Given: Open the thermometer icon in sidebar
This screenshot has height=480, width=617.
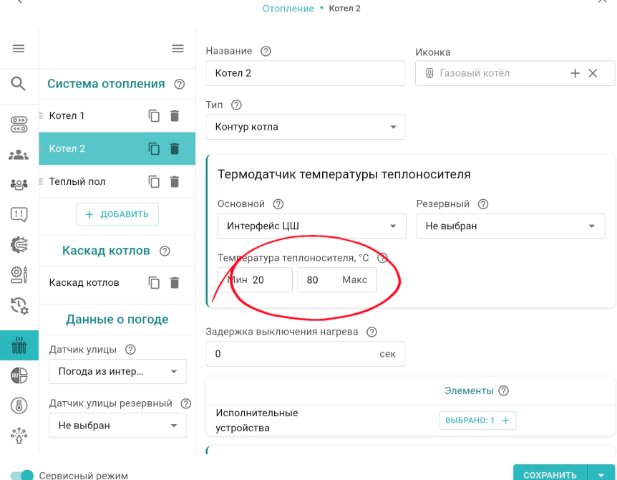Looking at the screenshot, I should 18,405.
